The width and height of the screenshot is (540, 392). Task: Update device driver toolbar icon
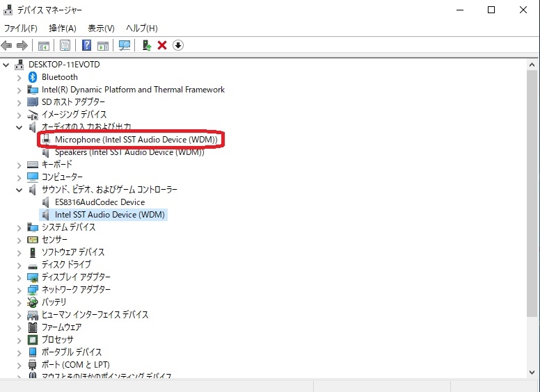147,45
